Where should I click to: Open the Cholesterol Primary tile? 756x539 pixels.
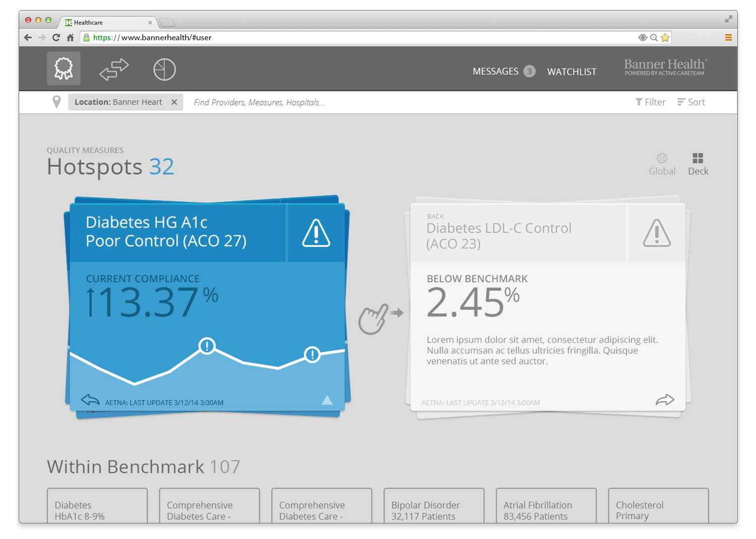[658, 506]
